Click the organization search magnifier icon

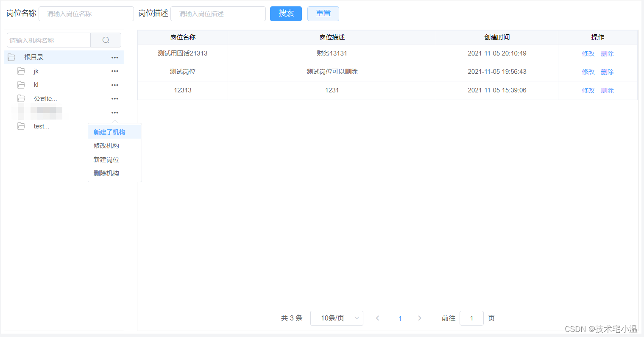[106, 40]
